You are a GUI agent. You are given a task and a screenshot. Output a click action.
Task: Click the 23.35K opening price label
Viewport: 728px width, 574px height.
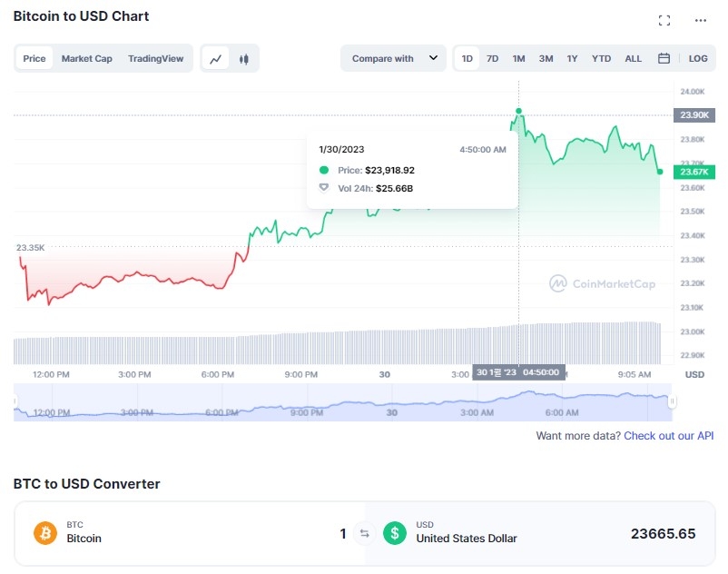31,248
